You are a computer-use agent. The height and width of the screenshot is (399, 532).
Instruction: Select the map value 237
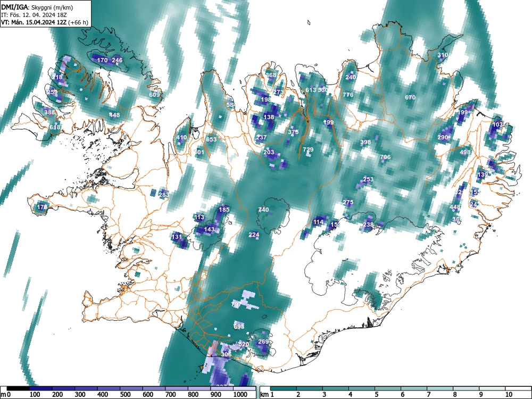click(x=261, y=137)
